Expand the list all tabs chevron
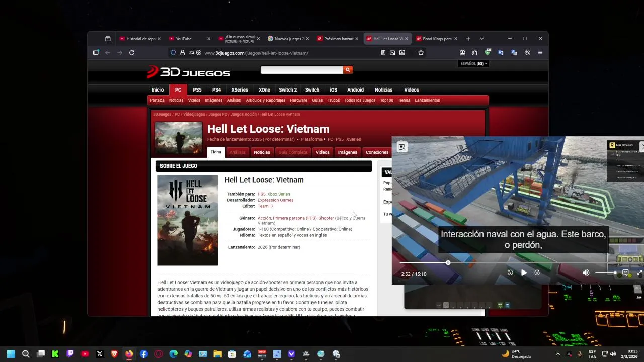644x362 pixels. pyautogui.click(x=482, y=39)
